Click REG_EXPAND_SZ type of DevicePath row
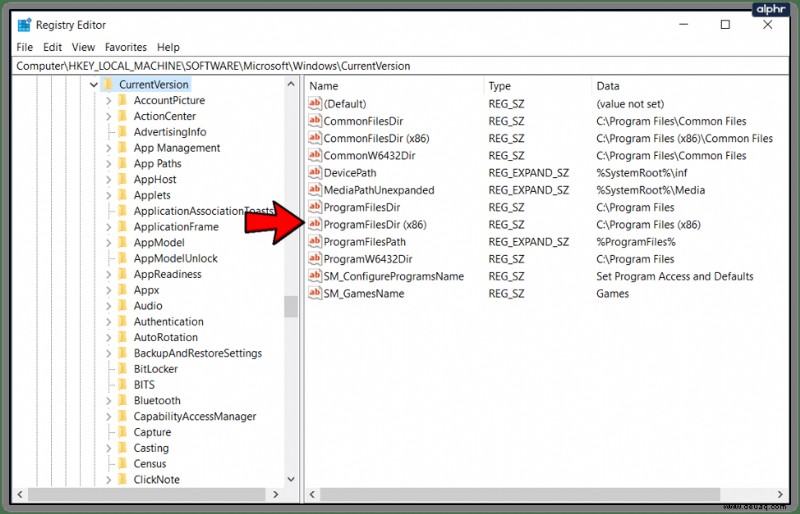Screen dimensions: 800x514 tap(529, 173)
